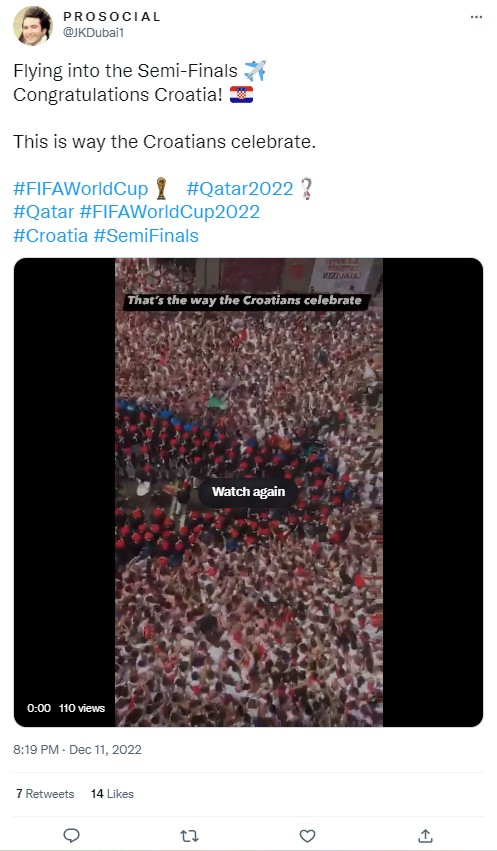Open the #FIFAWorldCup hashtag
This screenshot has height=851, width=497.
(80, 189)
